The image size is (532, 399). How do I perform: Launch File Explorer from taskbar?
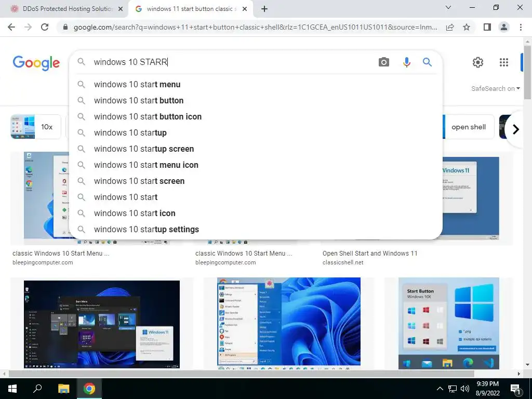point(63,389)
